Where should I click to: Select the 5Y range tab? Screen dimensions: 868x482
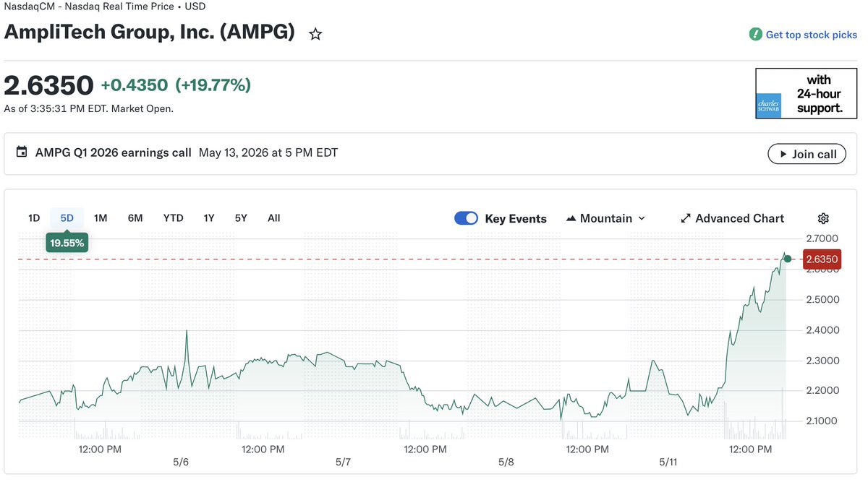pos(241,218)
